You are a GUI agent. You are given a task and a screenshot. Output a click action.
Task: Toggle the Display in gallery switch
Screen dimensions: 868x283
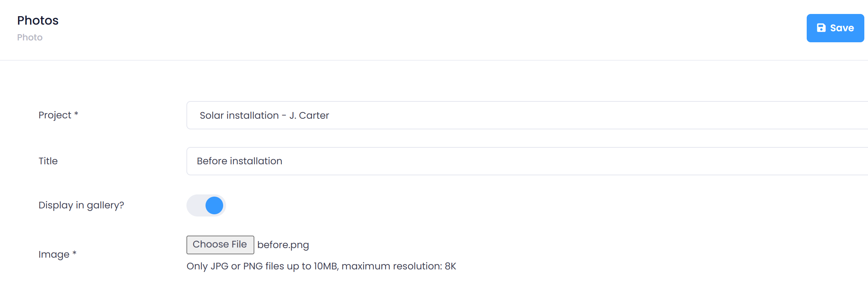(x=206, y=205)
